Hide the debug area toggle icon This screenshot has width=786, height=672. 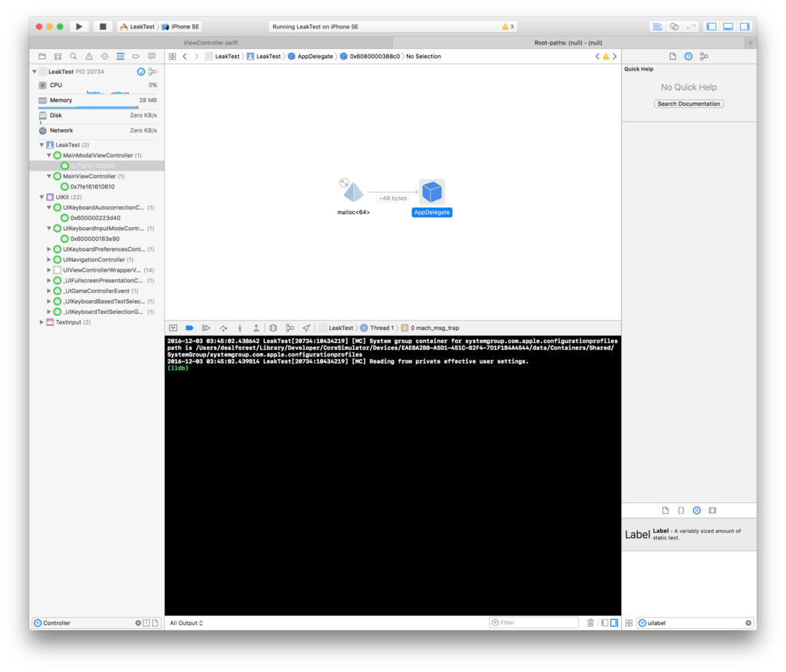click(x=173, y=328)
